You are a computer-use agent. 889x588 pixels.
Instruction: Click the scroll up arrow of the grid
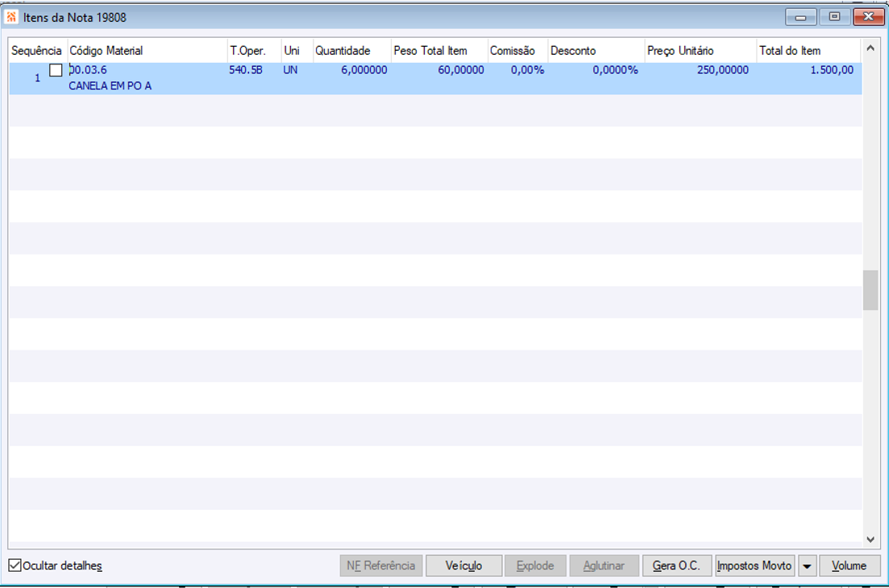coord(870,48)
